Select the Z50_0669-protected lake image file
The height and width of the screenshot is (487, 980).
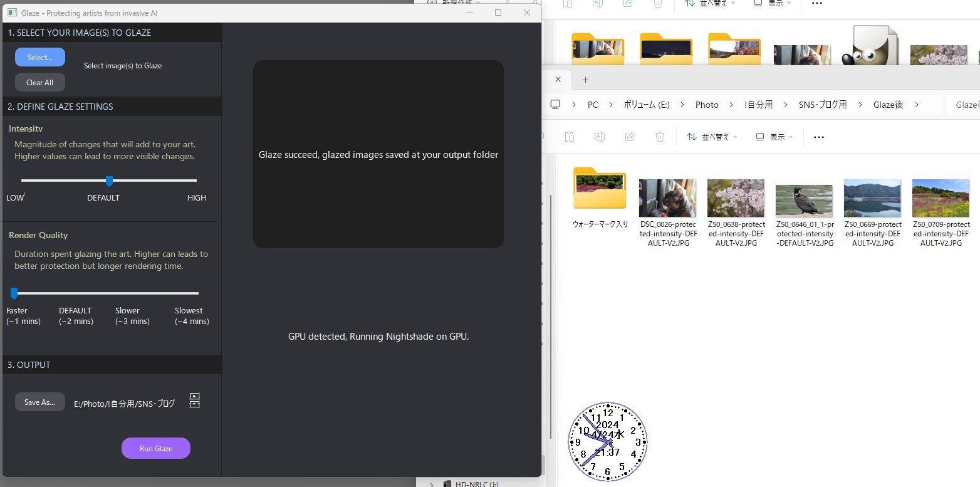[872, 212]
